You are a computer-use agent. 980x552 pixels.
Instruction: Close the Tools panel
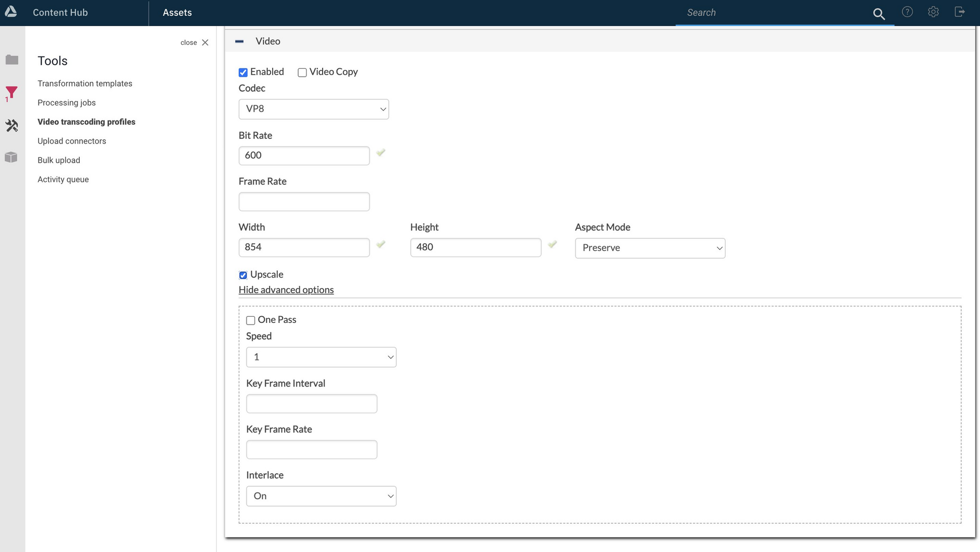(x=195, y=43)
